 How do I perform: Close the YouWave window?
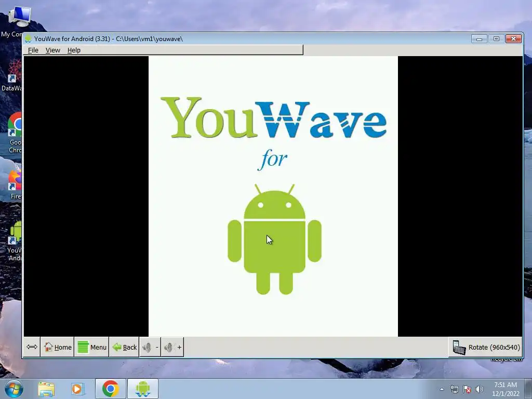513,38
